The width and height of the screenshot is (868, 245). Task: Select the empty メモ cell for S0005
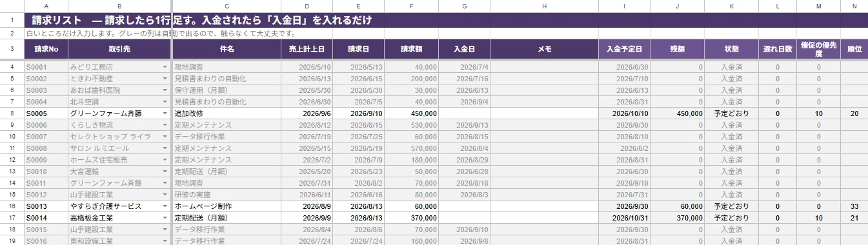[544, 113]
